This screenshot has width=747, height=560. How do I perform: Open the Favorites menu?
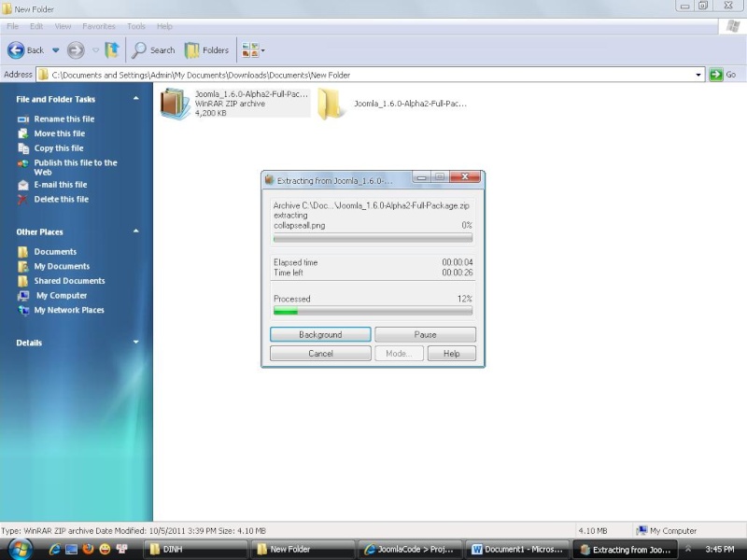(99, 26)
